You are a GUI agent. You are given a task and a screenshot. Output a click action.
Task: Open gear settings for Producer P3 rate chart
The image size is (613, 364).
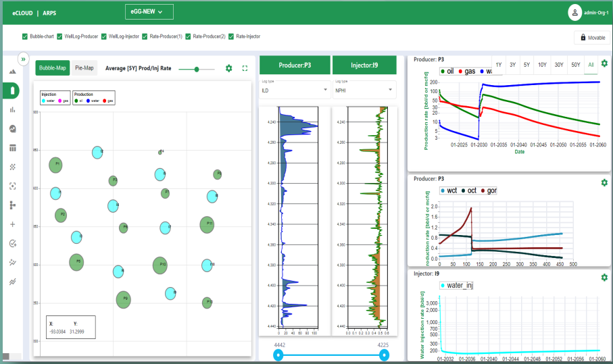pos(604,63)
